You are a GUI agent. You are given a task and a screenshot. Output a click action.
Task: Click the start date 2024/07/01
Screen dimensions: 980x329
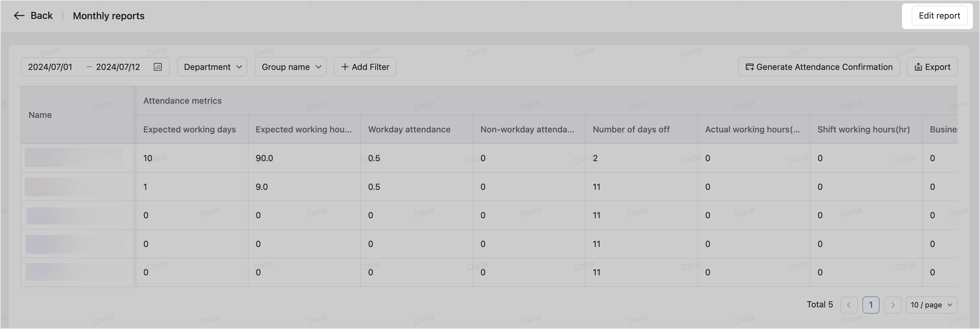pos(50,67)
